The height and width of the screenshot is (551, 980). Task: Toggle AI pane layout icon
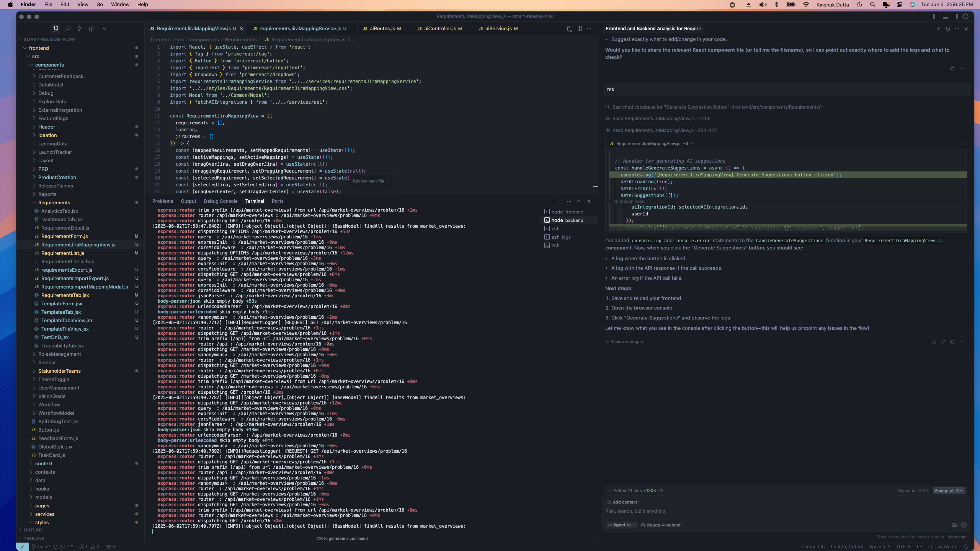(x=955, y=16)
